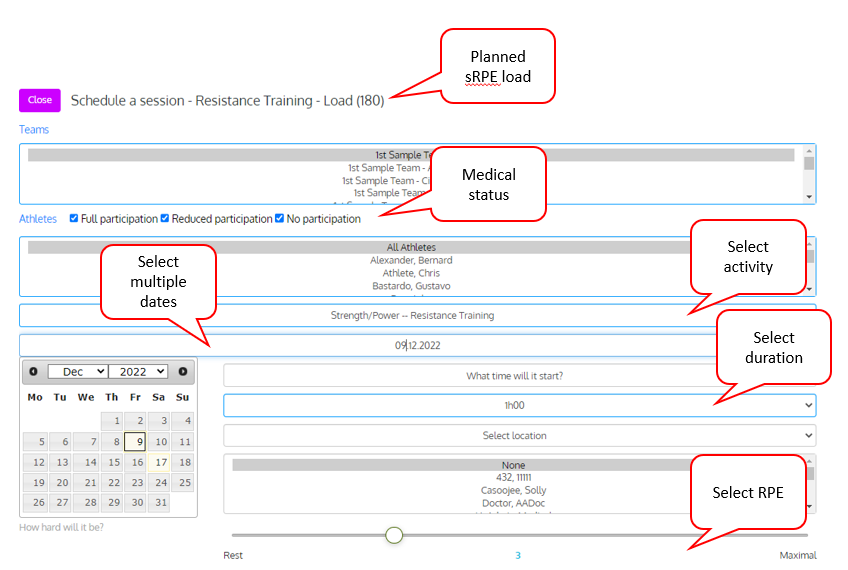This screenshot has width=848, height=570.
Task: Click the Athletes label link
Action: (x=38, y=219)
